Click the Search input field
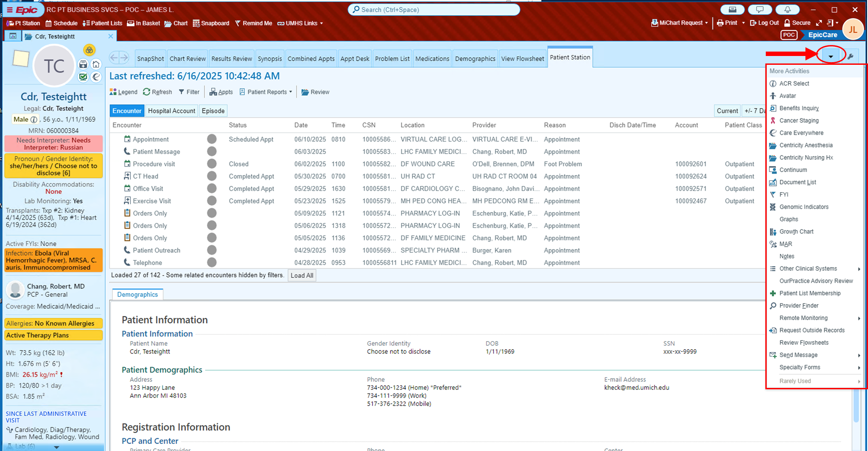 [x=434, y=10]
